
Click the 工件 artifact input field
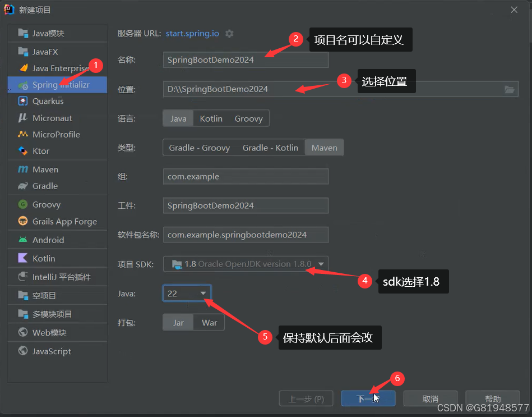246,205
